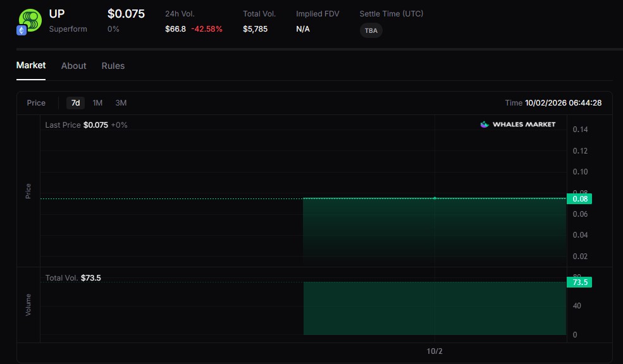
Task: Select the Ethereum chain badge on token logo
Action: click(x=21, y=28)
